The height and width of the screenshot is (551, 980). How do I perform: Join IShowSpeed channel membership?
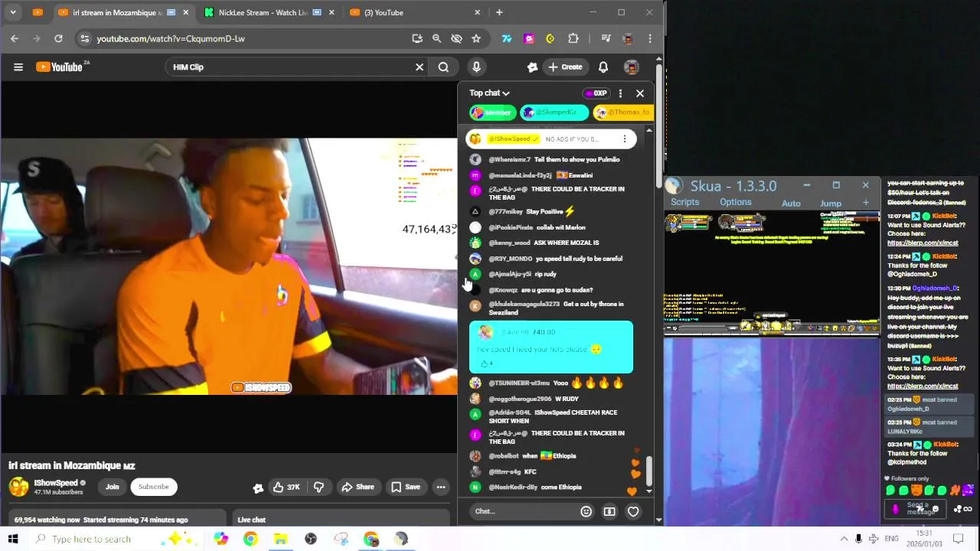click(112, 487)
